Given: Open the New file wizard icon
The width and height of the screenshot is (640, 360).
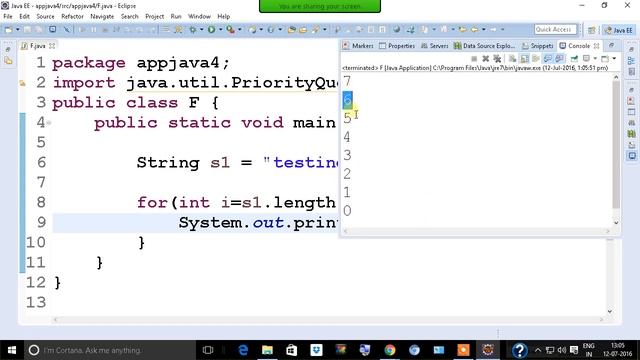Looking at the screenshot, I should (x=9, y=29).
